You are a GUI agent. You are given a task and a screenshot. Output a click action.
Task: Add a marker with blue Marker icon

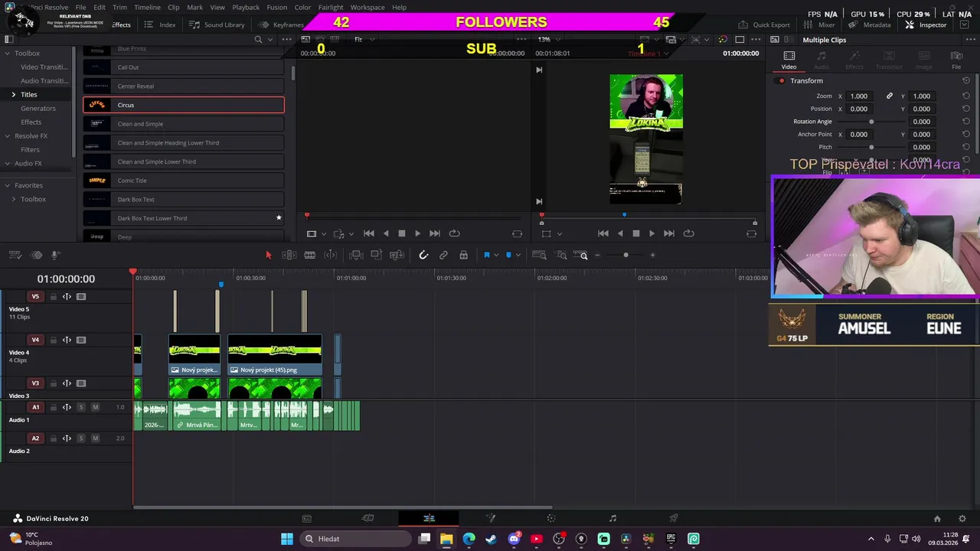tap(508, 255)
